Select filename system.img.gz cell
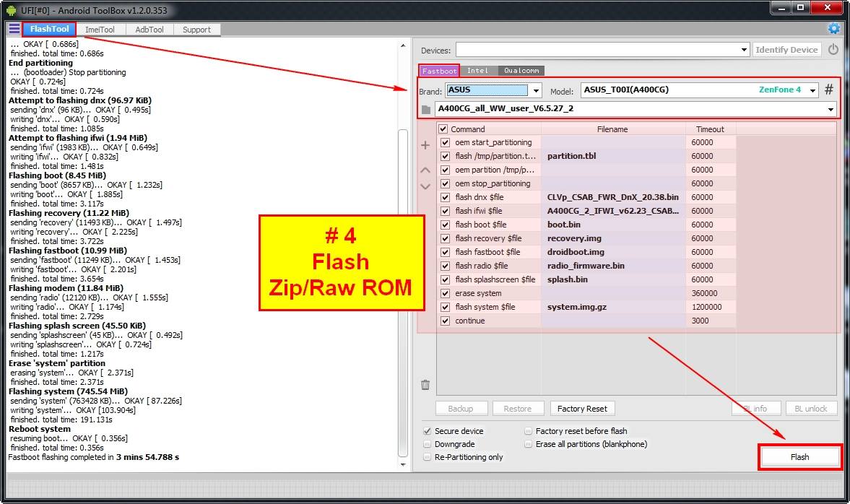850x504 pixels. pos(612,308)
